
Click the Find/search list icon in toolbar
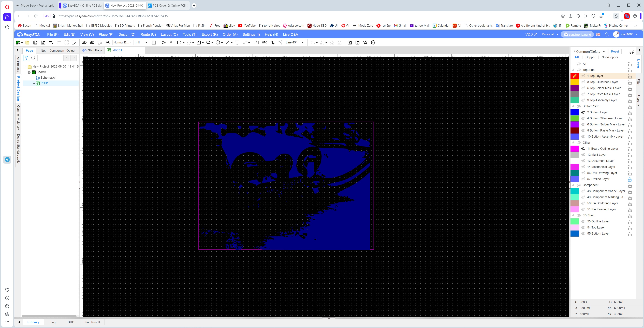click(x=74, y=43)
